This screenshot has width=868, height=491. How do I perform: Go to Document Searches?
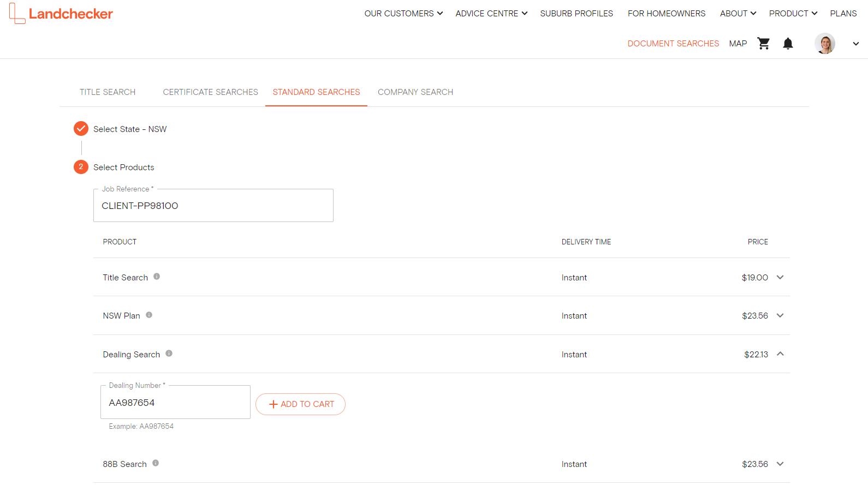[673, 43]
